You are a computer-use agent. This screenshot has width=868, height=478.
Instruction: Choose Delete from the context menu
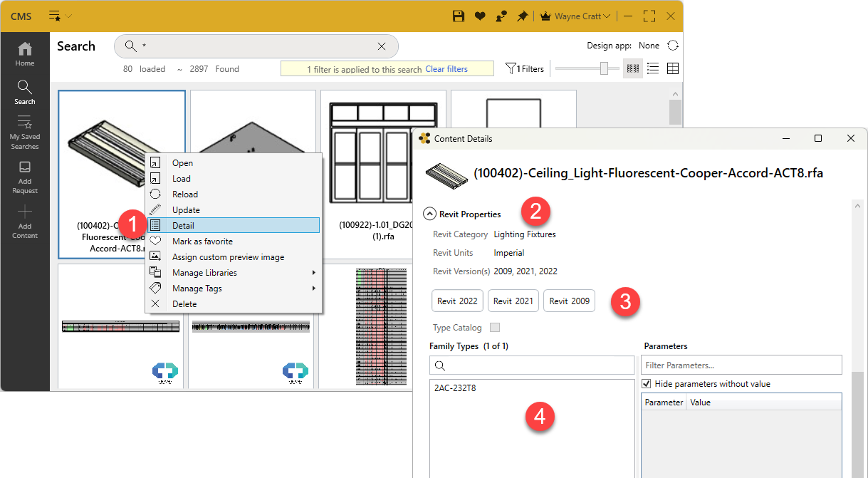click(x=234, y=304)
